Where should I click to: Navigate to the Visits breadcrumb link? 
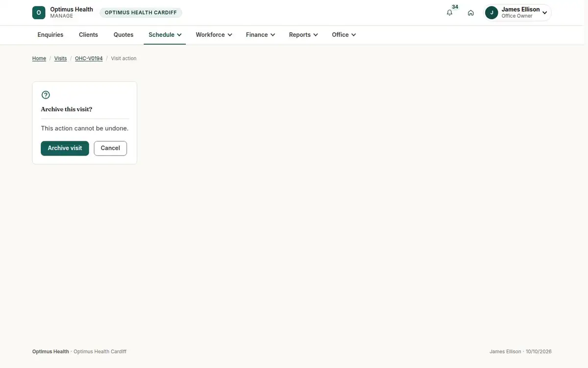point(60,58)
